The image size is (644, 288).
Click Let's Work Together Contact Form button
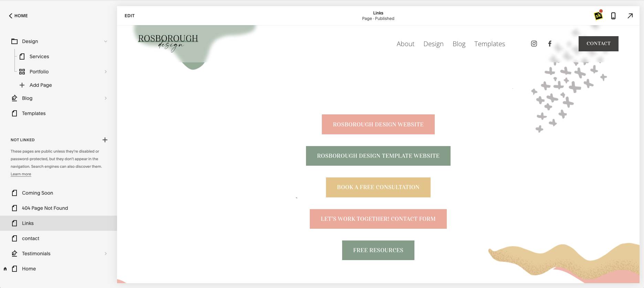click(x=378, y=219)
